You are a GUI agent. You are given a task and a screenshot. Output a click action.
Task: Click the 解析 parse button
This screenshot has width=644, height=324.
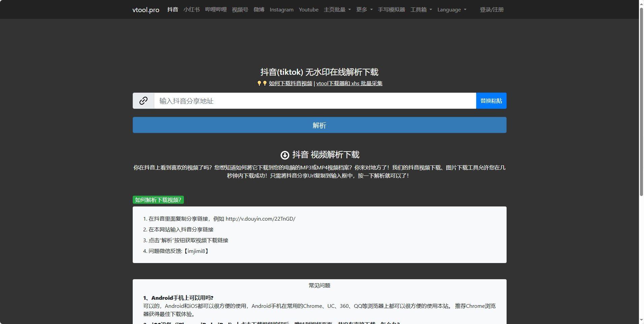(319, 125)
